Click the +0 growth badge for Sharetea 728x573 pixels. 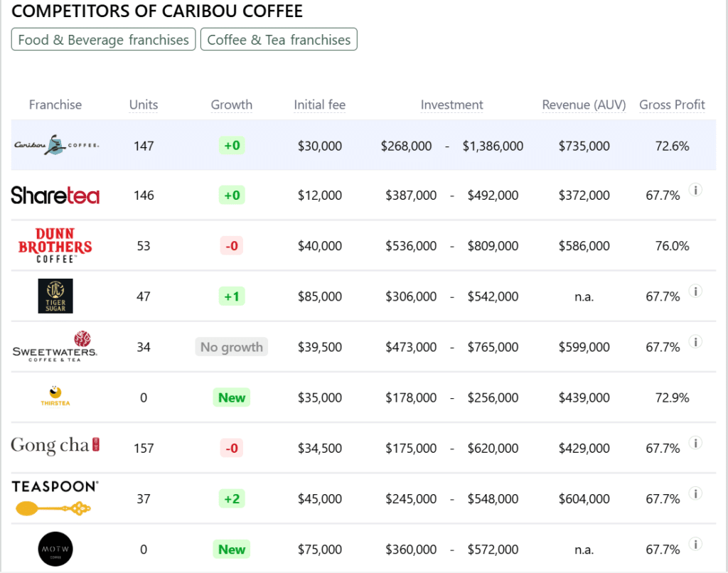(x=232, y=195)
